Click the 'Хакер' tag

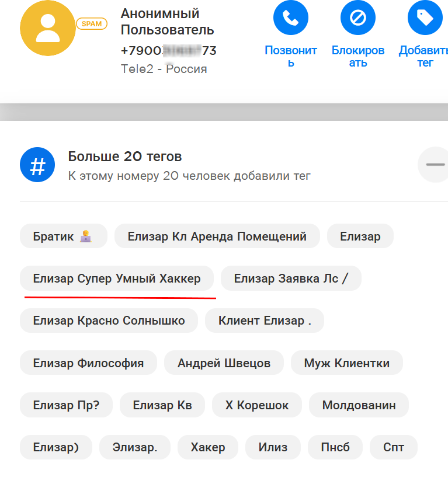coord(207,448)
